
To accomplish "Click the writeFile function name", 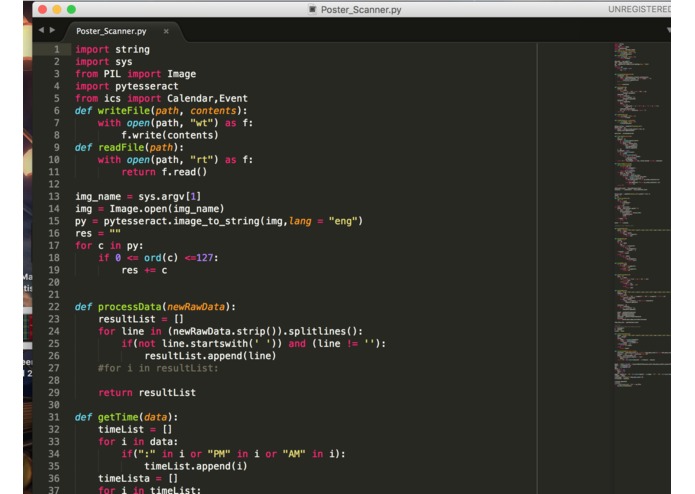I will coord(124,110).
